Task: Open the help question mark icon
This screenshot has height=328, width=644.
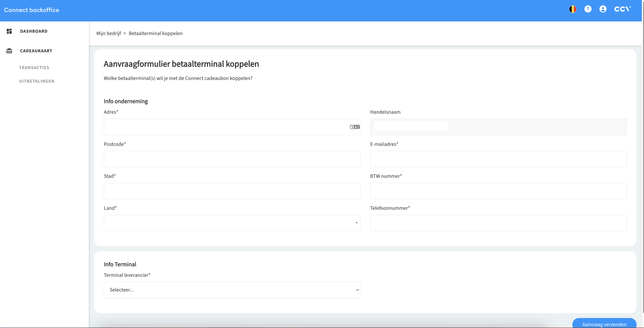Action: coord(588,9)
